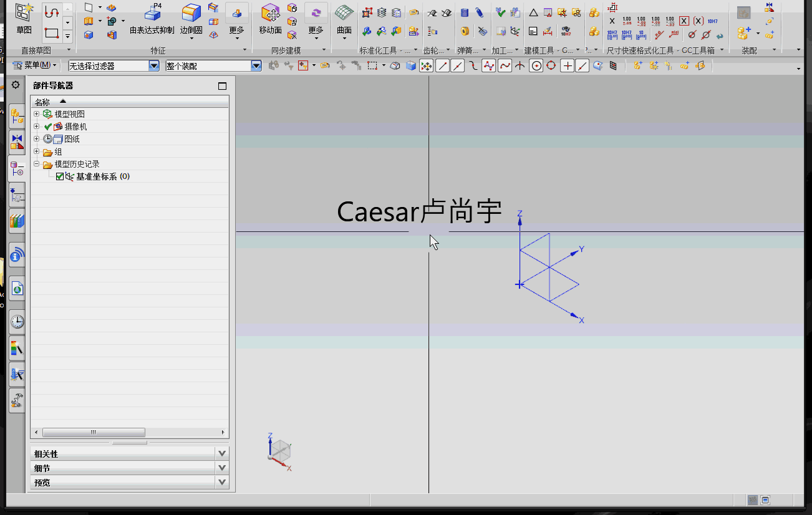Enable the circle-center snap point icon
This screenshot has width=812, height=515.
pos(536,65)
